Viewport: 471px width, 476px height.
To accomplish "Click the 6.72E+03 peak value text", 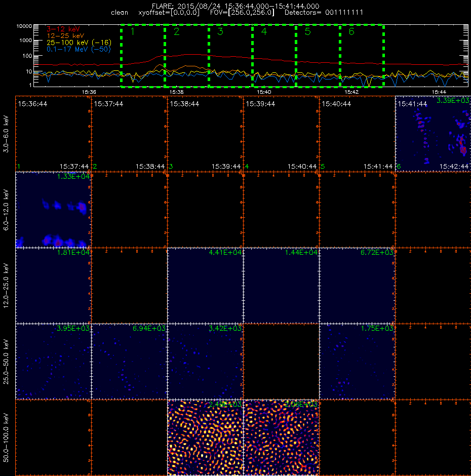I will pos(377,252).
